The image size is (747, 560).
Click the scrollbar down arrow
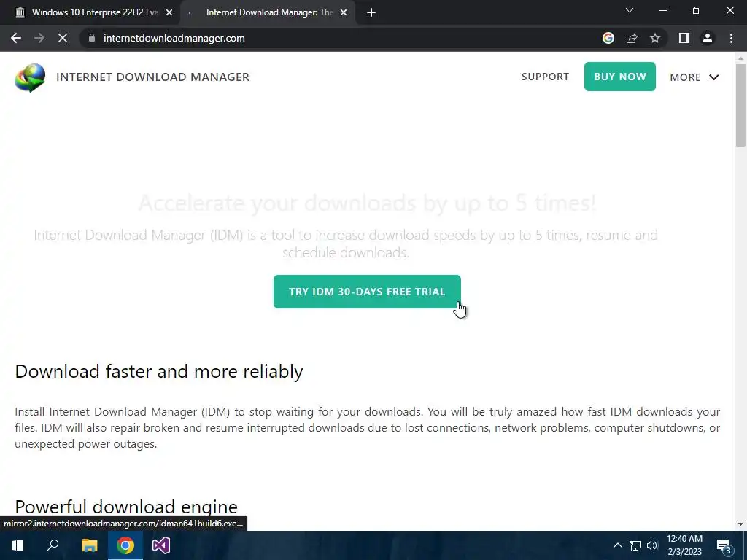740,524
